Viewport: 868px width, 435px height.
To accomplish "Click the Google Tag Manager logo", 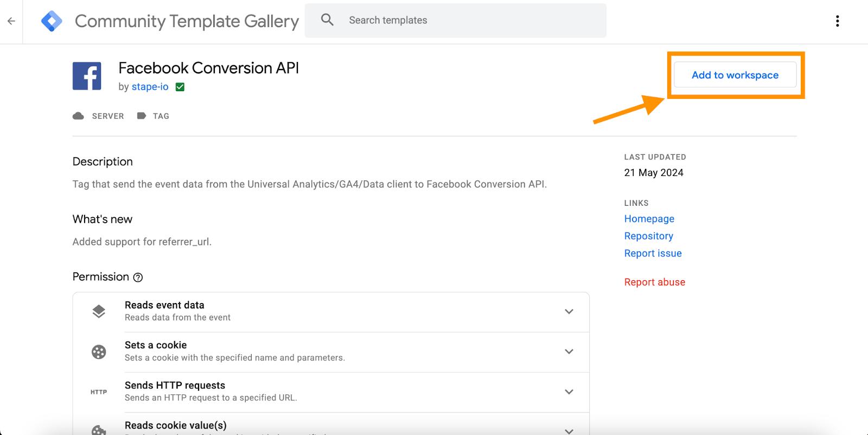I will (52, 21).
